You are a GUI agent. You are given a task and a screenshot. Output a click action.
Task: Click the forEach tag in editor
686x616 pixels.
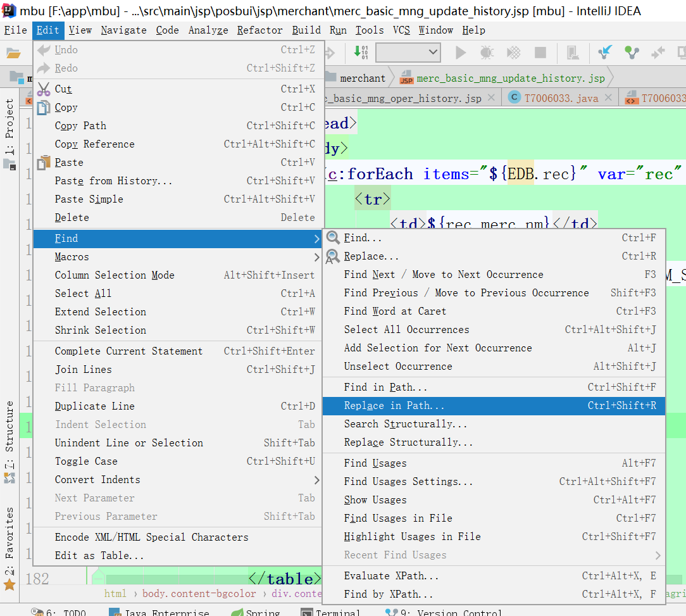[x=380, y=174]
